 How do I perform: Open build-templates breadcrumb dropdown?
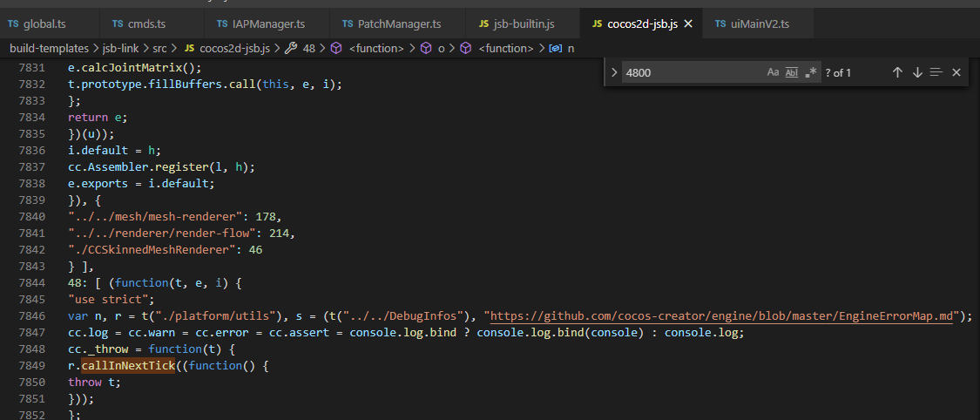(49, 48)
